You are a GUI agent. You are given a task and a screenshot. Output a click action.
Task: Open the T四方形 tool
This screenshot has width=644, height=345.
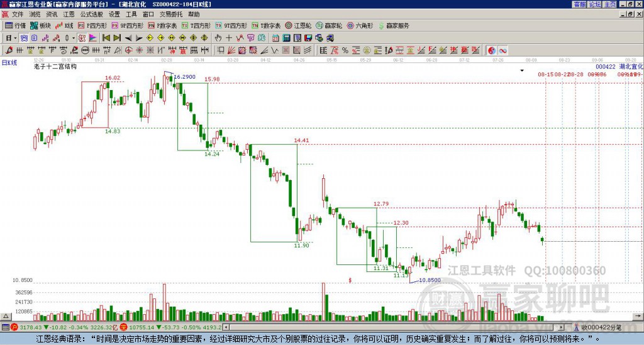click(196, 25)
